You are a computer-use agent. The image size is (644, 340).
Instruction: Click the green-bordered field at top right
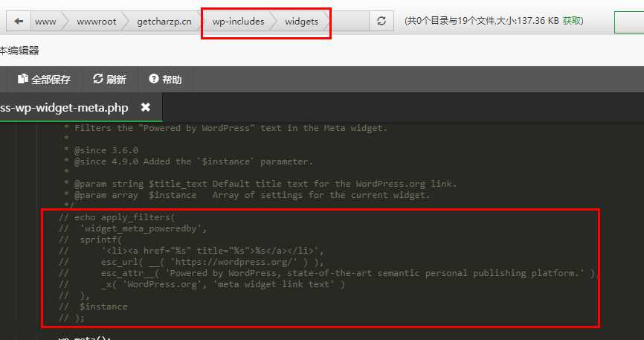[629, 22]
